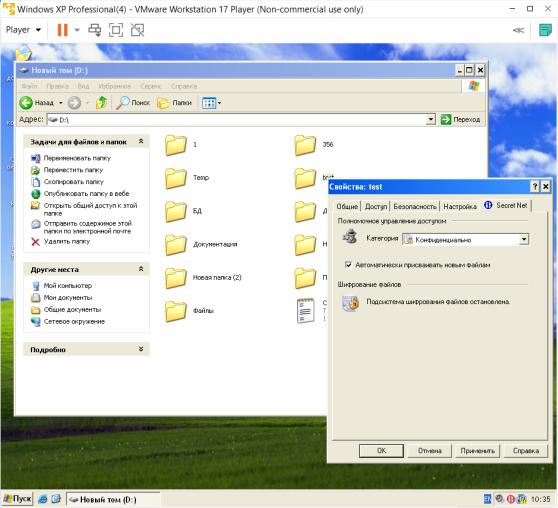The width and height of the screenshot is (558, 508).
Task: Click the Forward arrow button in Explorer
Action: (74, 103)
